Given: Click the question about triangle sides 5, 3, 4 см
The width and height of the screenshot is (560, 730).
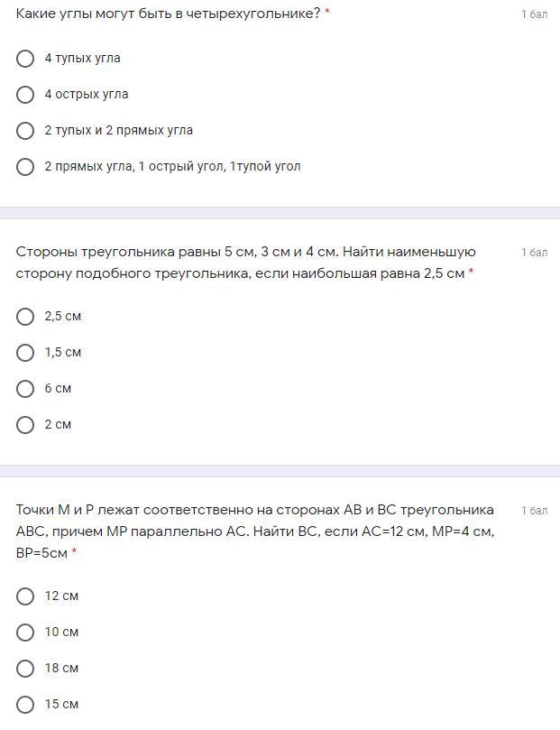Looking at the screenshot, I should tap(245, 262).
